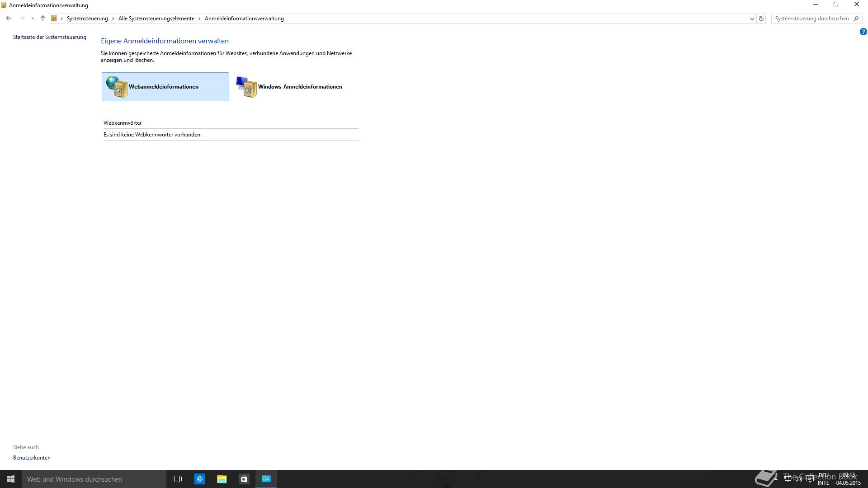
Task: Go up one folder level
Action: tap(43, 19)
